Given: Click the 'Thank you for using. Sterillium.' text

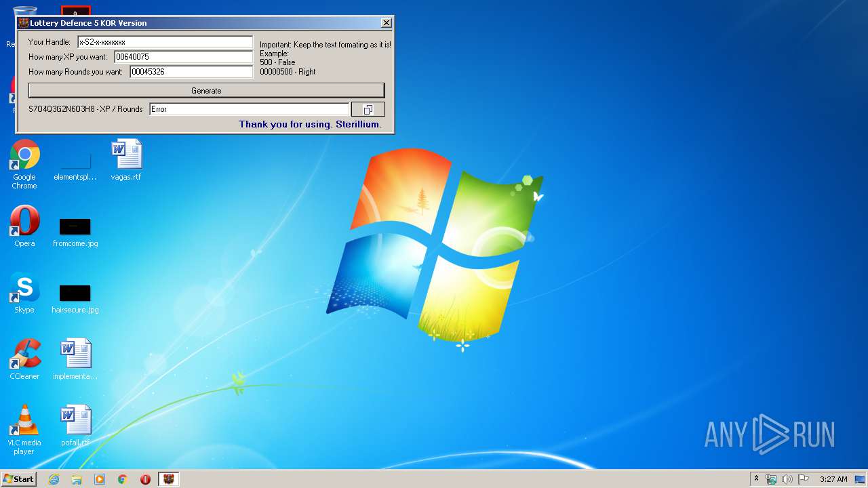Looking at the screenshot, I should pos(310,125).
